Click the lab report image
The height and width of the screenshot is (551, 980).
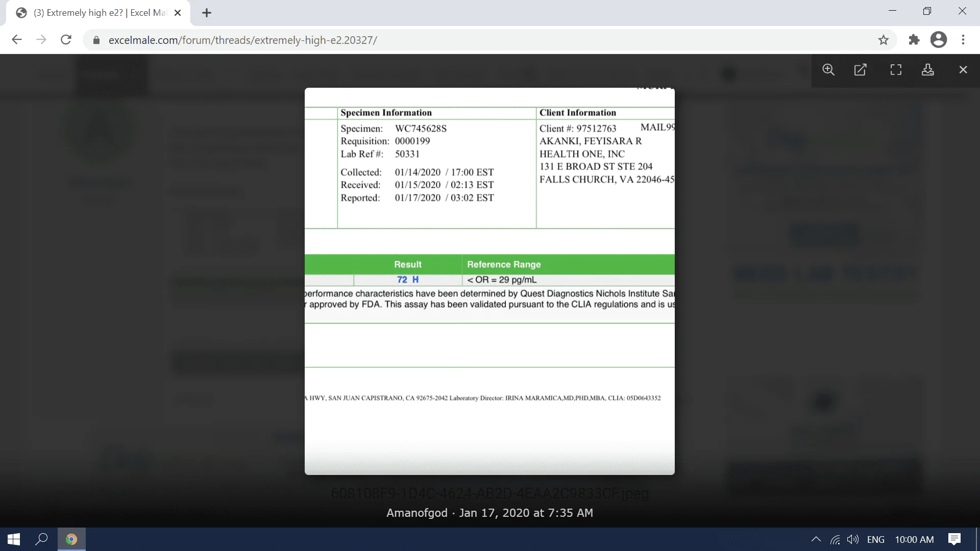coord(489,281)
